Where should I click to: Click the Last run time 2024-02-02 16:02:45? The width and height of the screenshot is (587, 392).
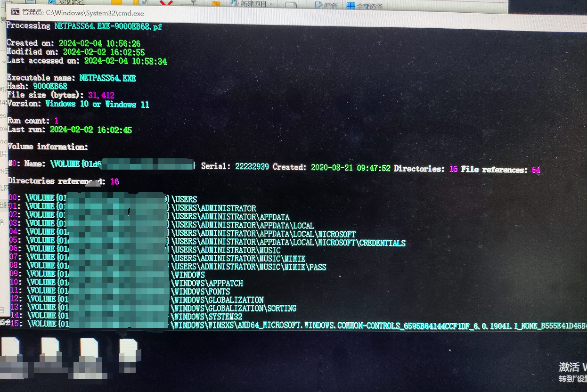[91, 130]
